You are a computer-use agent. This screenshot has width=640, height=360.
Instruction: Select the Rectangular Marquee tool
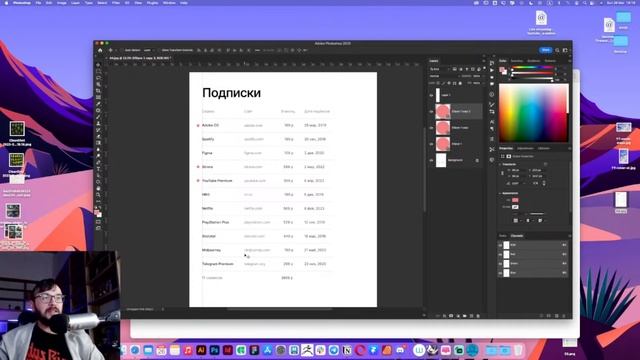click(x=98, y=71)
